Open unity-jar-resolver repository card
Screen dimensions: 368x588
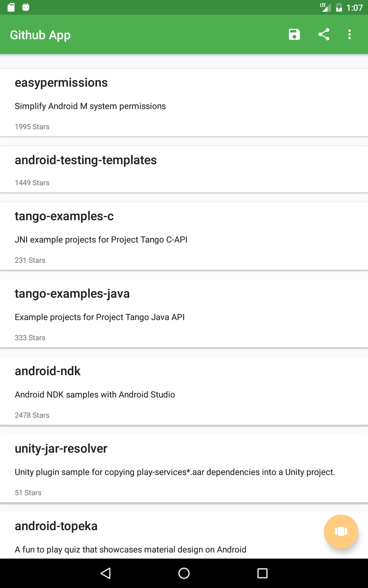[x=184, y=469]
